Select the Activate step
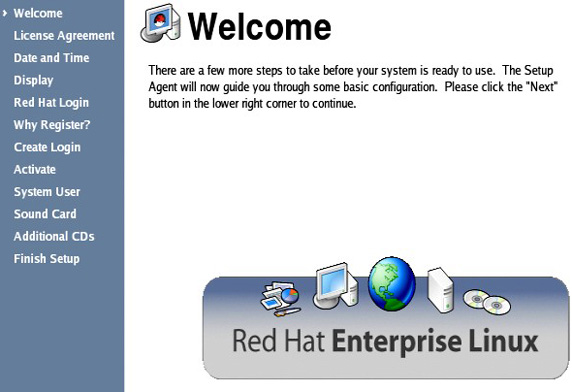572x392 pixels. pyautogui.click(x=35, y=170)
